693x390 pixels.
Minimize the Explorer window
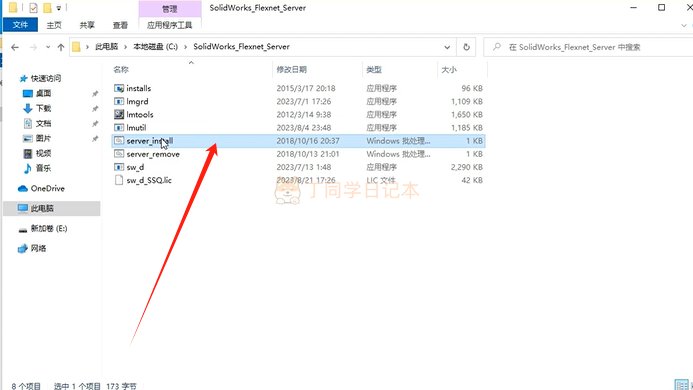point(634,8)
